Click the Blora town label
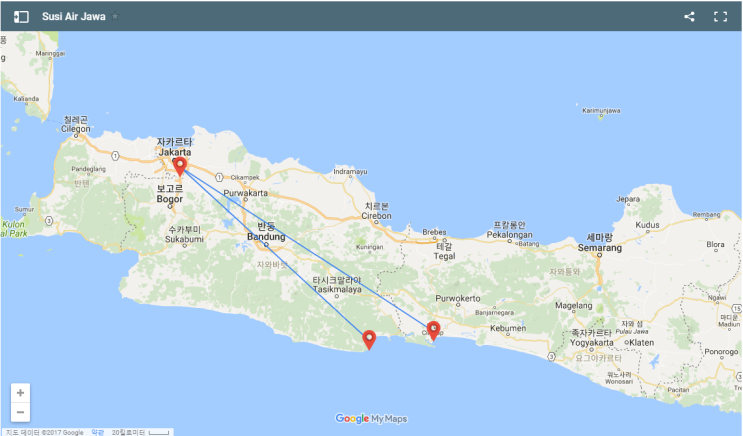Image resolution: width=743 pixels, height=436 pixels. [x=715, y=245]
